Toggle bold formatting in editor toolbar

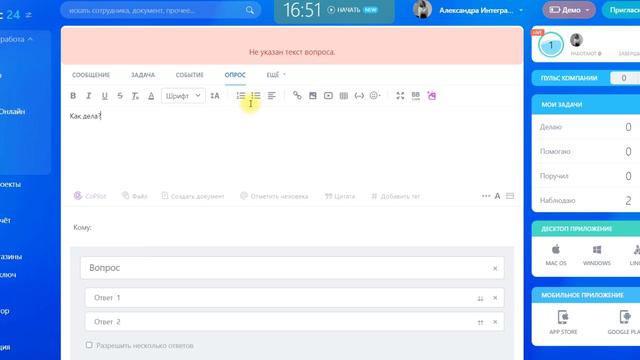tap(73, 96)
